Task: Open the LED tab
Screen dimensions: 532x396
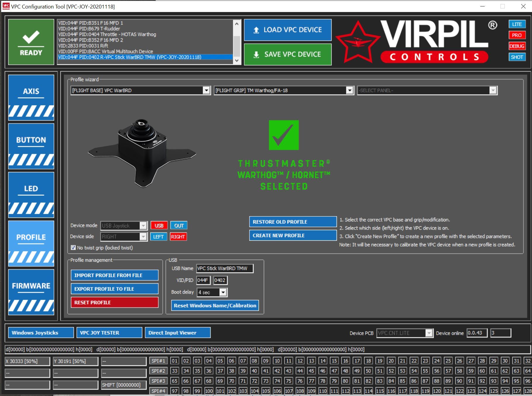Action: (31, 195)
